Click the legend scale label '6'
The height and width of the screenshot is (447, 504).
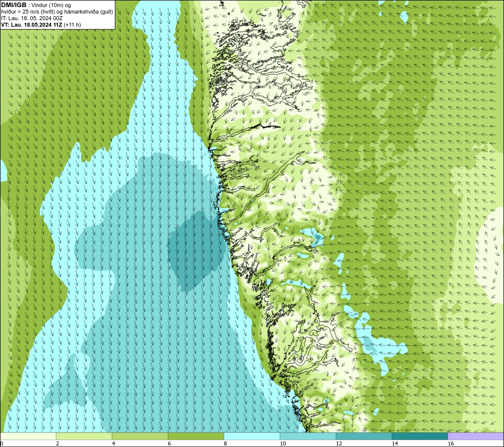click(x=169, y=443)
